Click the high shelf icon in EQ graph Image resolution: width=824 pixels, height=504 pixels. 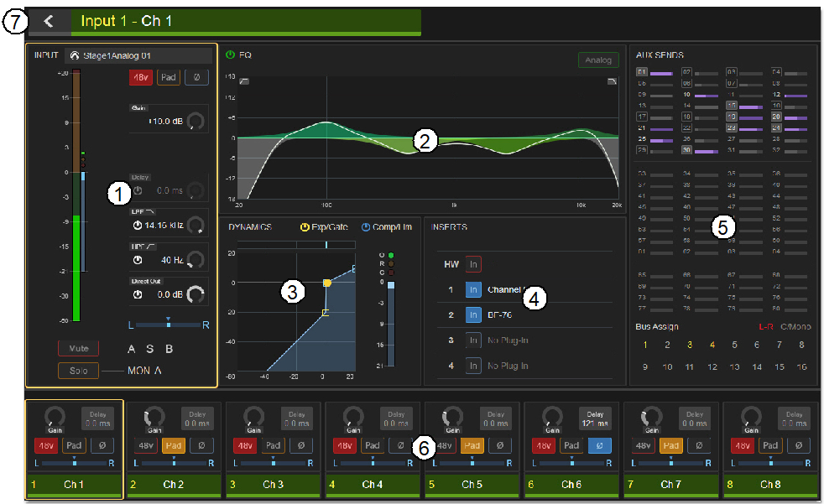[612, 81]
